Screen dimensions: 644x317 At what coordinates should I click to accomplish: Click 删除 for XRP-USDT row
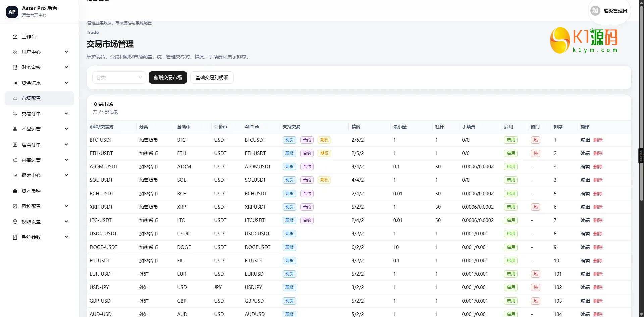[x=598, y=207]
